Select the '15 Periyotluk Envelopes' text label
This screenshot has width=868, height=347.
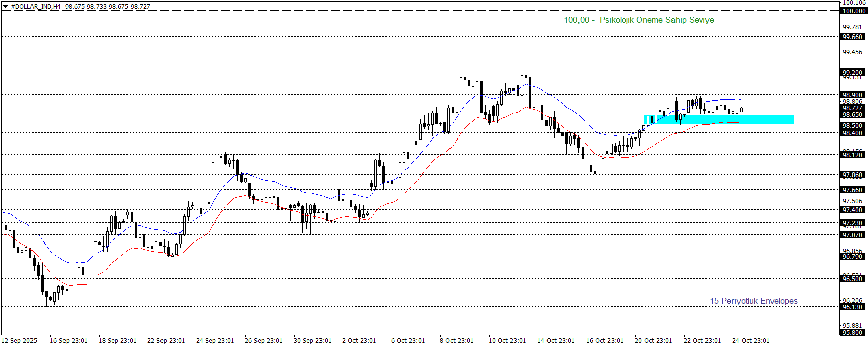(x=753, y=301)
